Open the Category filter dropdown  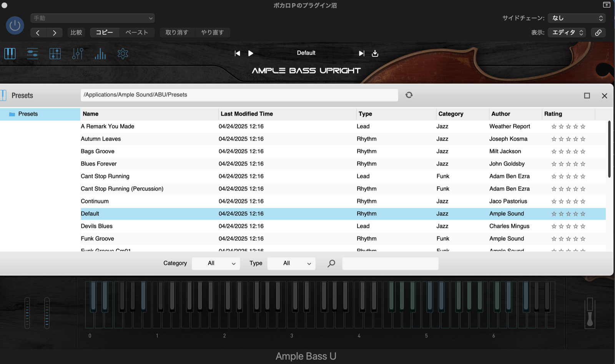point(216,263)
